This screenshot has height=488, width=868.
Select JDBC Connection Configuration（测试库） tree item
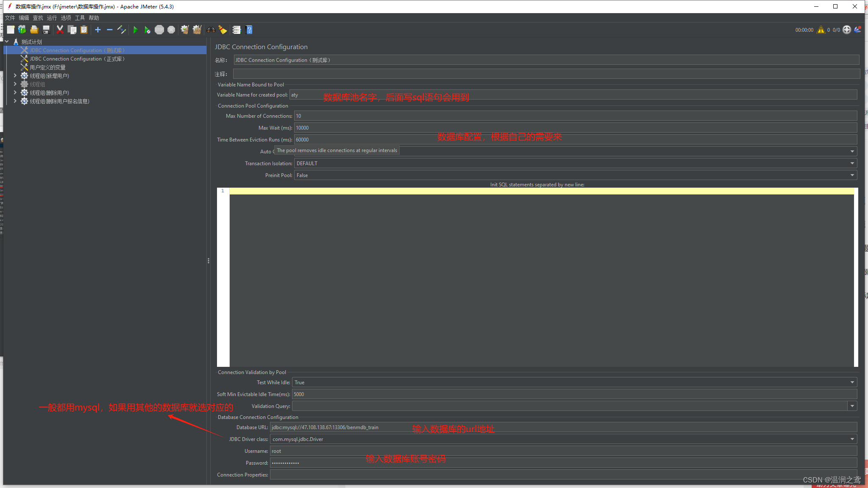[x=77, y=50]
